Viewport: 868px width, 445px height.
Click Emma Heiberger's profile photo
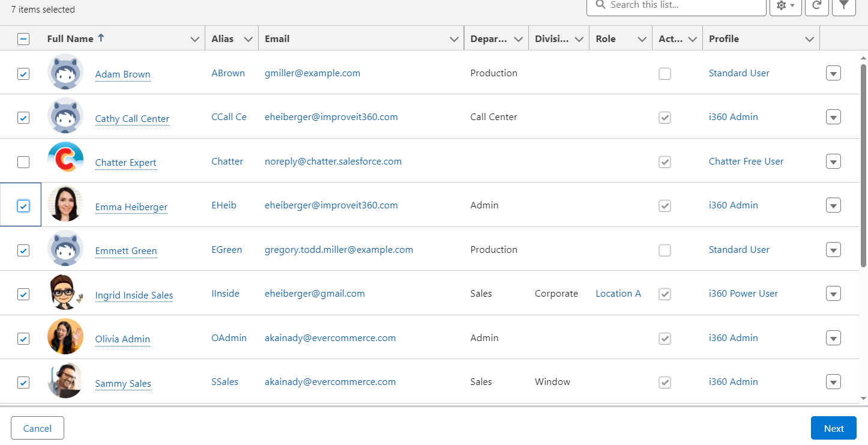tap(65, 205)
